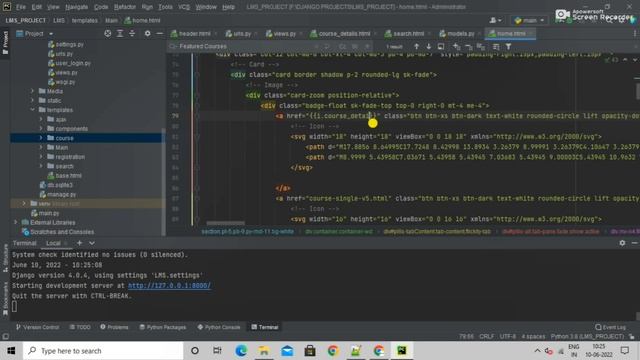The image size is (640, 360).
Task: Switch to header.html editor tab
Action: pos(191,33)
